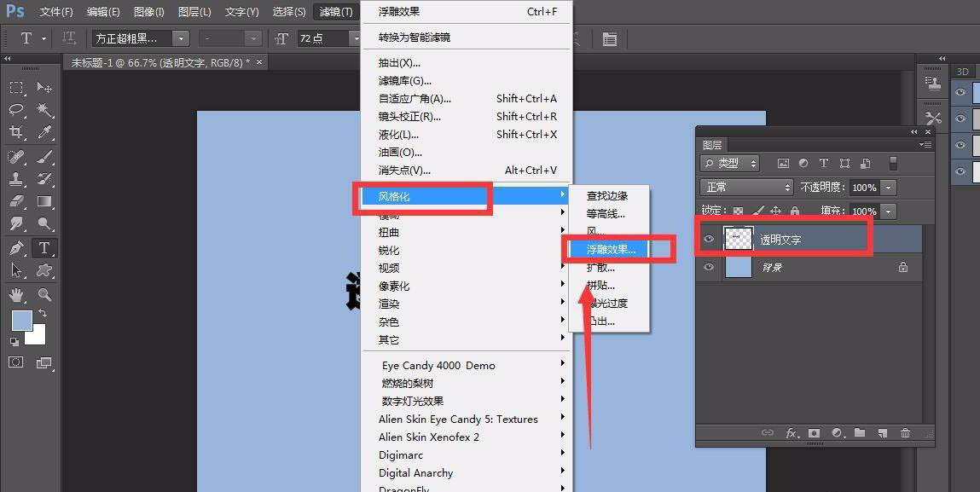Select the 透明文字 layer thumbnail
Image resolution: width=980 pixels, height=492 pixels.
738,239
